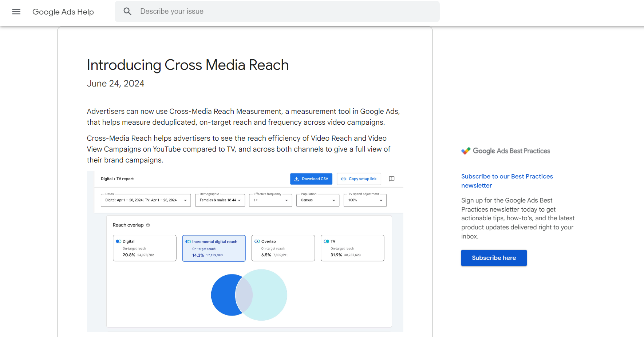Click the chain link icon in Copy setup link

click(x=344, y=179)
